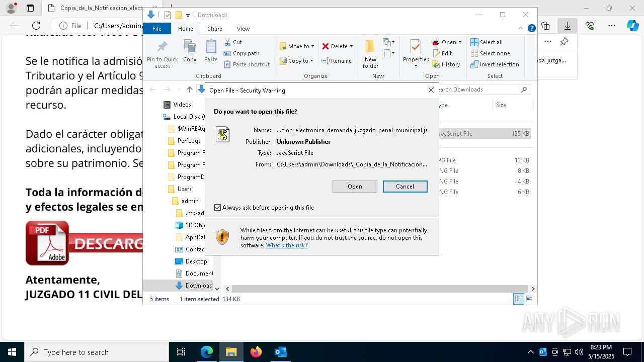Image resolution: width=644 pixels, height=362 pixels.
Task: Click horizontal scrollbar in file list
Action: click(x=380, y=289)
